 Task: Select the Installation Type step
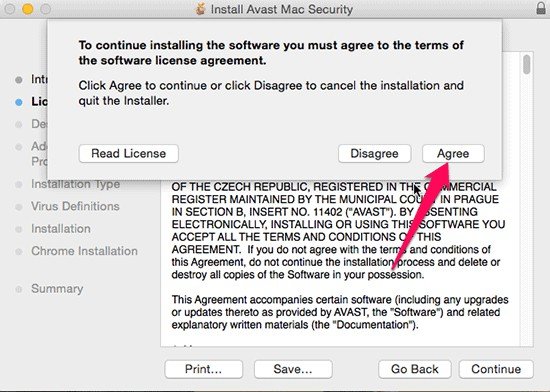[75, 184]
